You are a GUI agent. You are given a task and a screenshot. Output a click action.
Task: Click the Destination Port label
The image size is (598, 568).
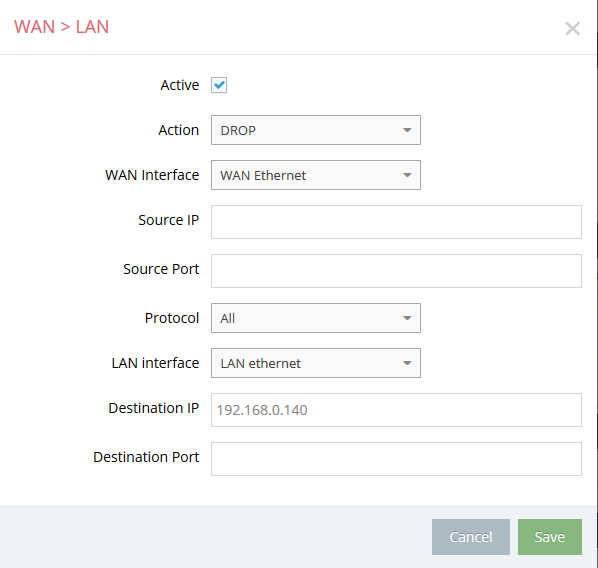pos(146,457)
